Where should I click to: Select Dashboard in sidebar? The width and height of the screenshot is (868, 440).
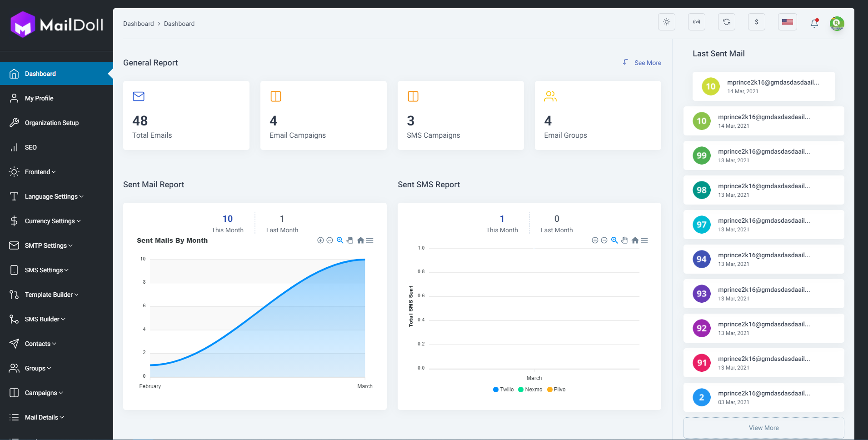[x=56, y=74]
